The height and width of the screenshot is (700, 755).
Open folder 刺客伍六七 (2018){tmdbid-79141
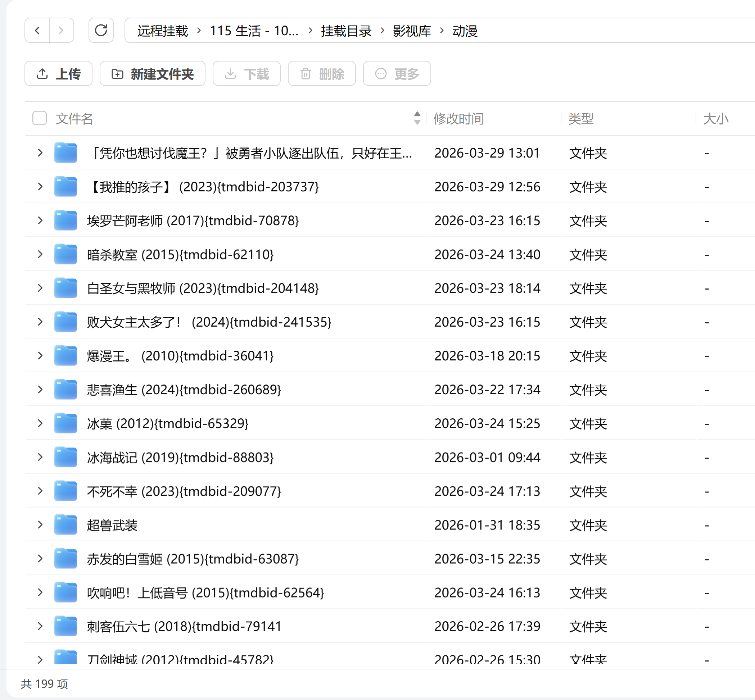tap(184, 627)
